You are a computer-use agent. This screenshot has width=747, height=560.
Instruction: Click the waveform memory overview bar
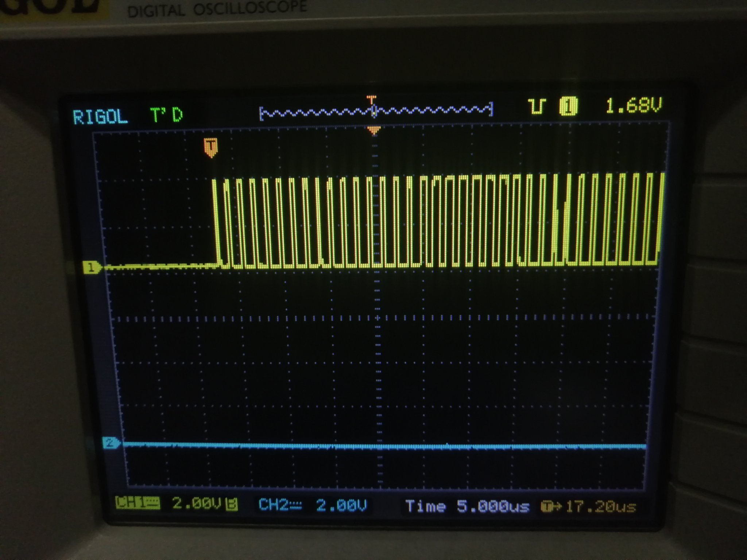pos(376,110)
